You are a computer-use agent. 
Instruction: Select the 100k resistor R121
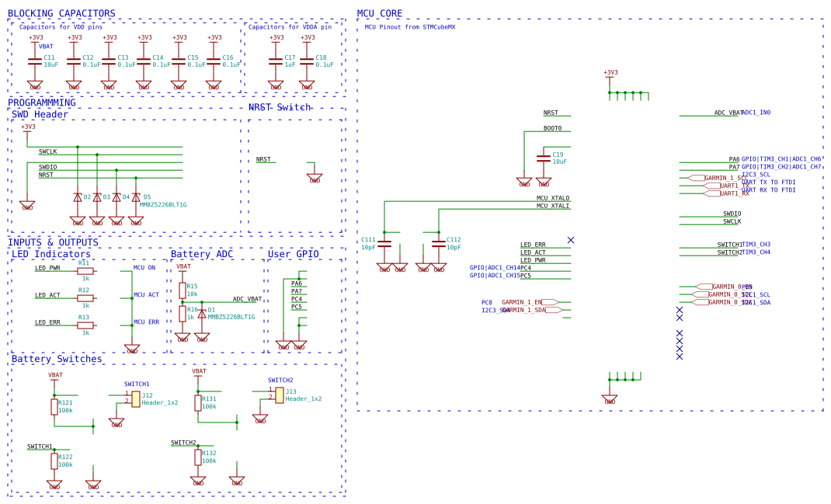coord(54,407)
